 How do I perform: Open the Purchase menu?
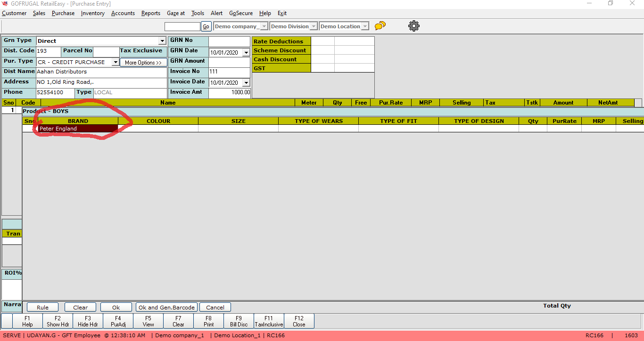tap(63, 13)
